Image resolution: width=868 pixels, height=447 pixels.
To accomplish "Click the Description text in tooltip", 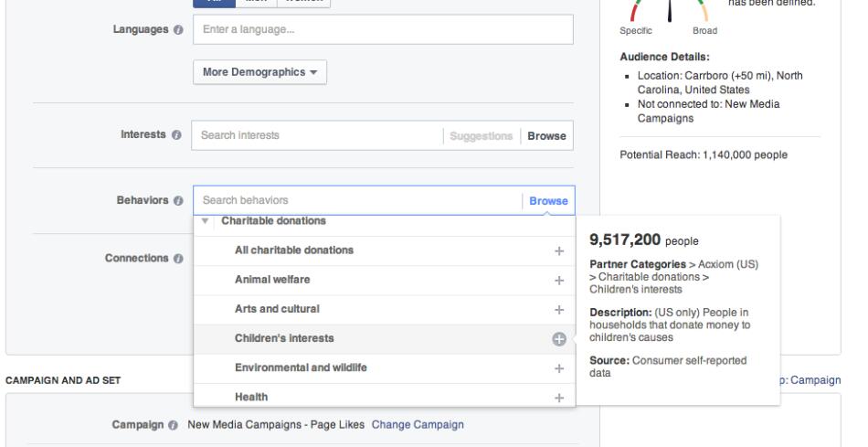I will pyautogui.click(x=669, y=325).
